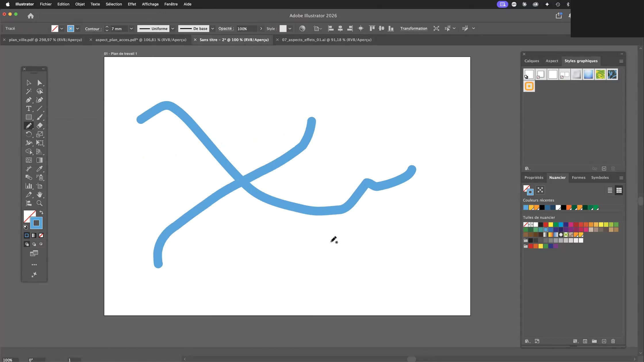Switch to the Calques tab
The width and height of the screenshot is (644, 362).
[532, 61]
